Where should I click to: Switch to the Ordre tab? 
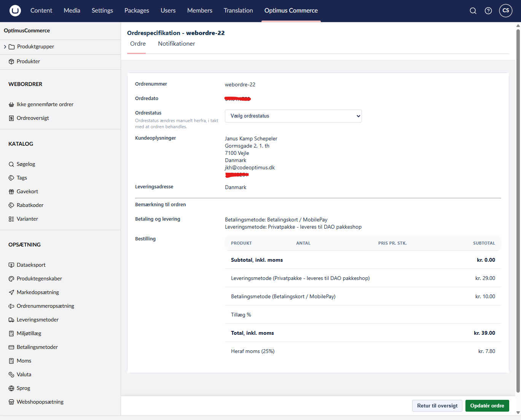pos(138,44)
